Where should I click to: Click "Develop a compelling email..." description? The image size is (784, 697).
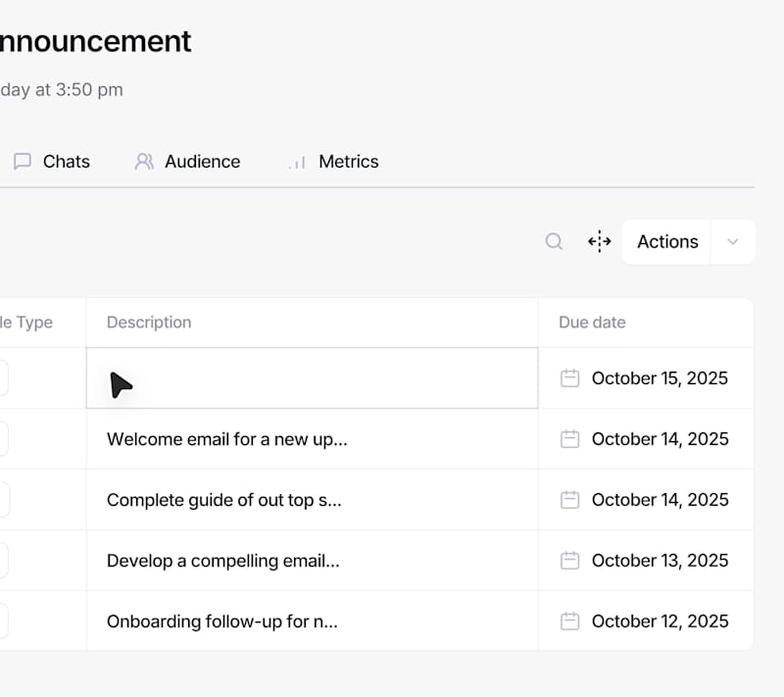(222, 561)
